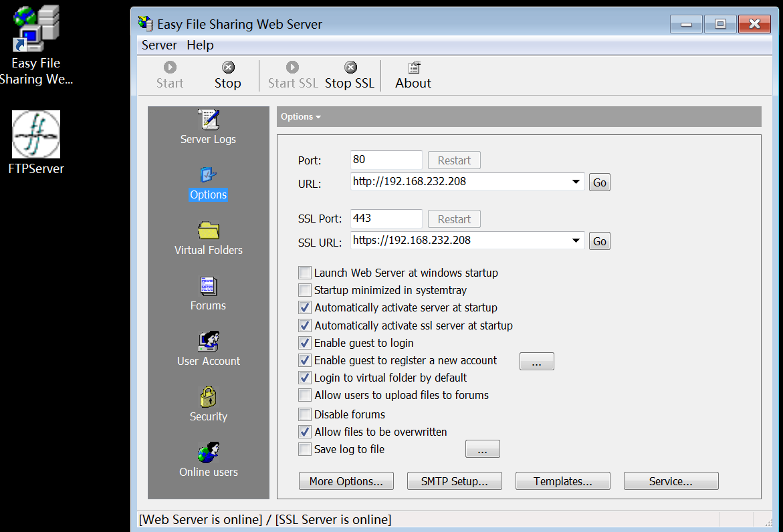
Task: Open Online users in the sidebar
Action: pos(208,460)
